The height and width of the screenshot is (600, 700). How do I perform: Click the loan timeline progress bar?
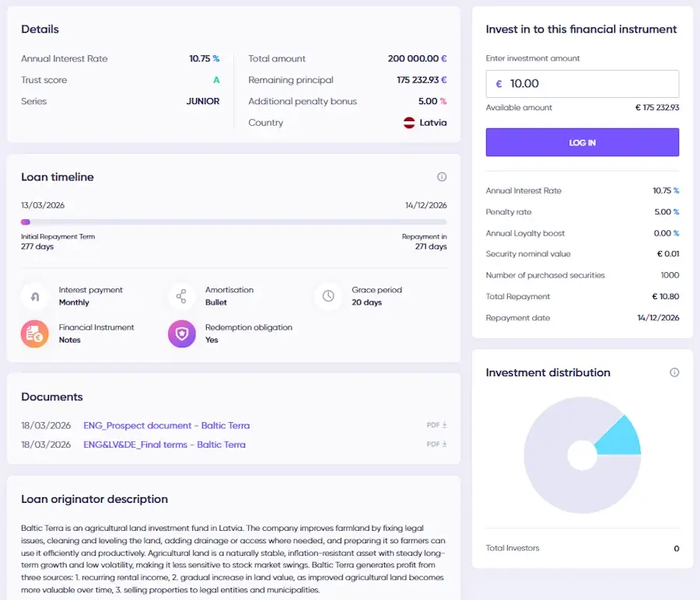(x=233, y=222)
